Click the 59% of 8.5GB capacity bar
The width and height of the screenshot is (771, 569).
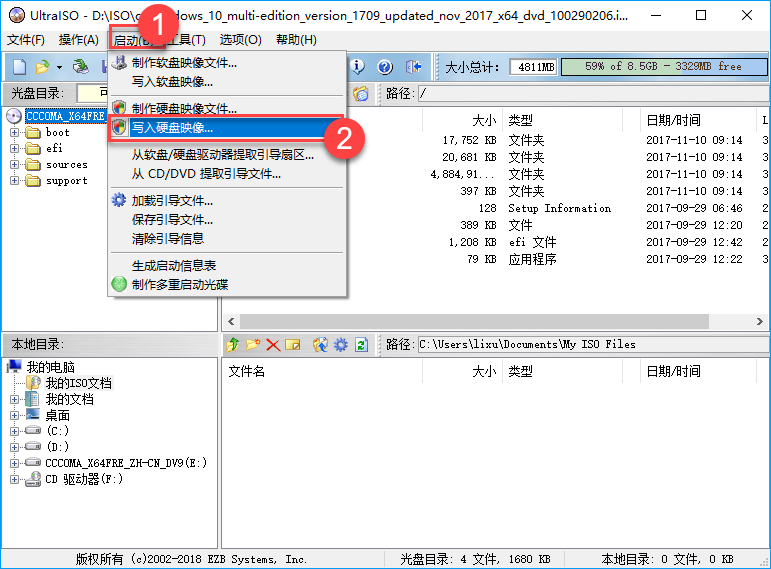tap(664, 66)
